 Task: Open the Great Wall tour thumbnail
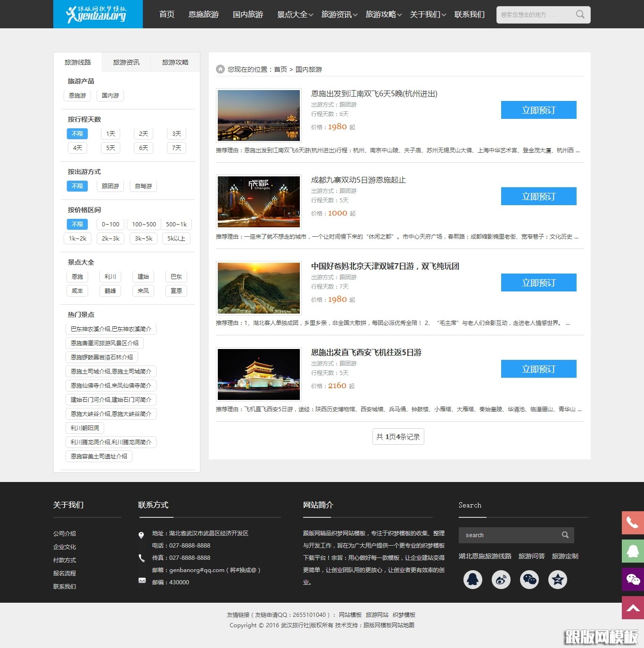pyautogui.click(x=259, y=288)
